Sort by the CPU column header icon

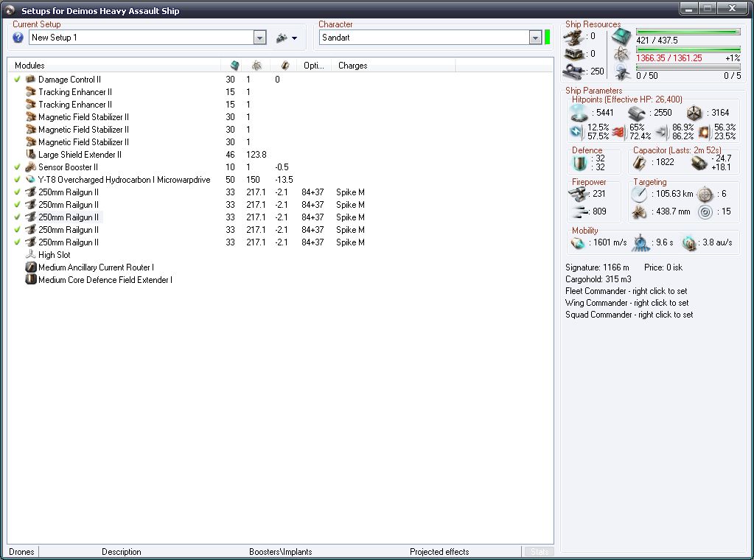click(234, 66)
